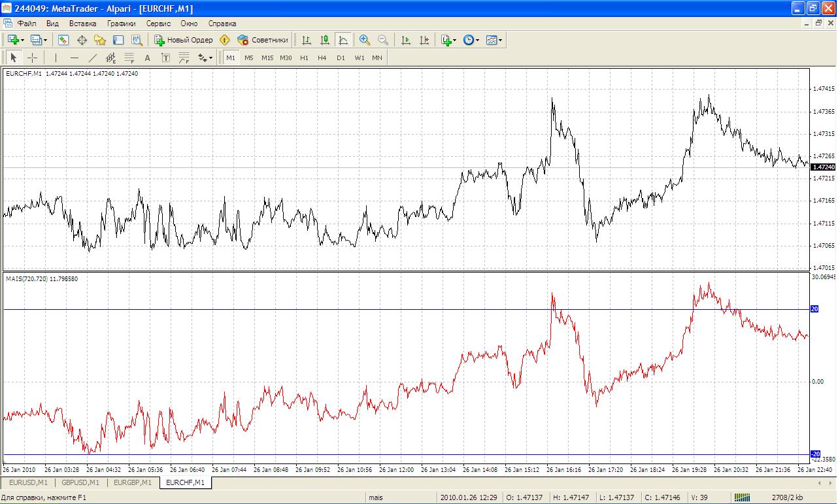This screenshot has width=838, height=504.
Task: Select the text A tool
Action: coord(148,58)
